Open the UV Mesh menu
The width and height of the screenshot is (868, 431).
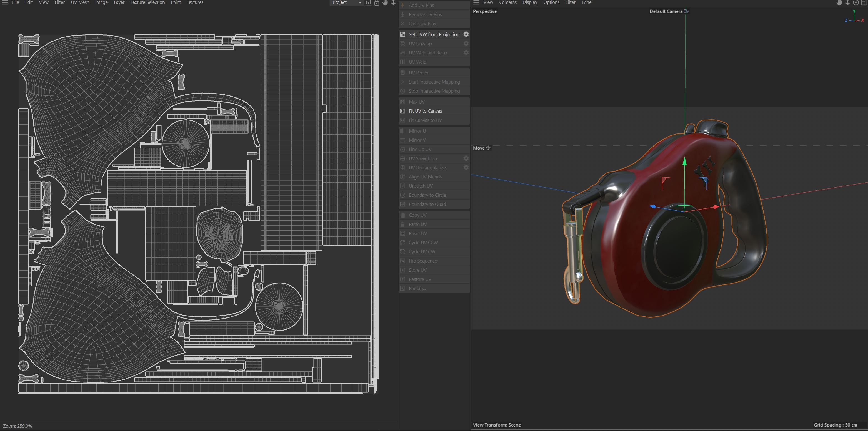80,3
